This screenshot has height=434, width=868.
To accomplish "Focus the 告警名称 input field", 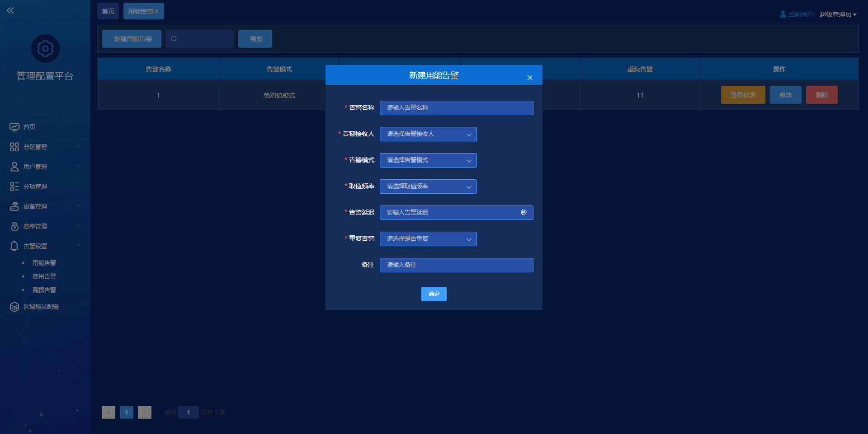I will pos(457,108).
